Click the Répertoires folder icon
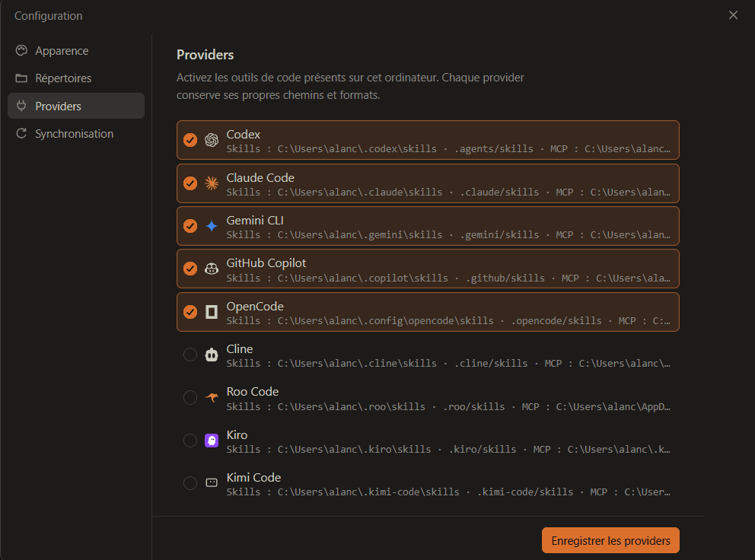Screen dimensions: 755x560 [21, 78]
